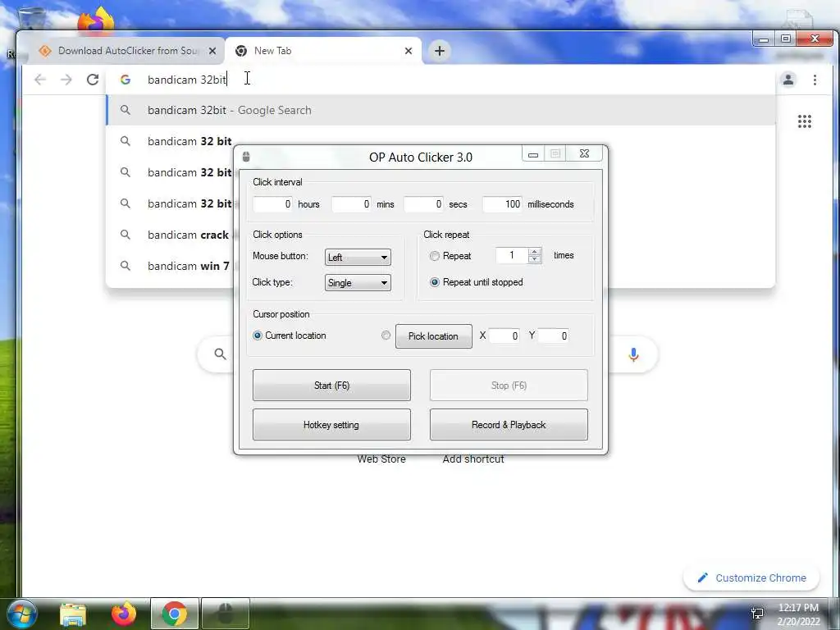
Task: Increase repeat times with up arrow
Action: point(535,252)
